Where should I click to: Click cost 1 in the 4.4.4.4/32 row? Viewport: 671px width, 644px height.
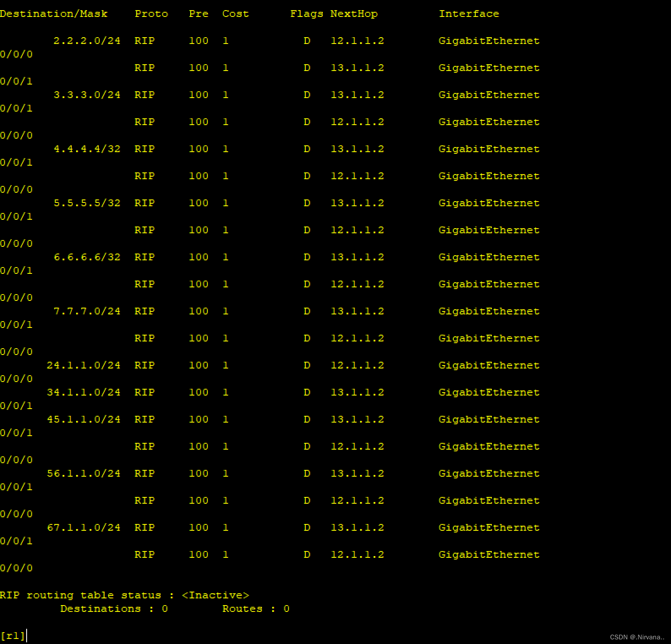tap(226, 149)
